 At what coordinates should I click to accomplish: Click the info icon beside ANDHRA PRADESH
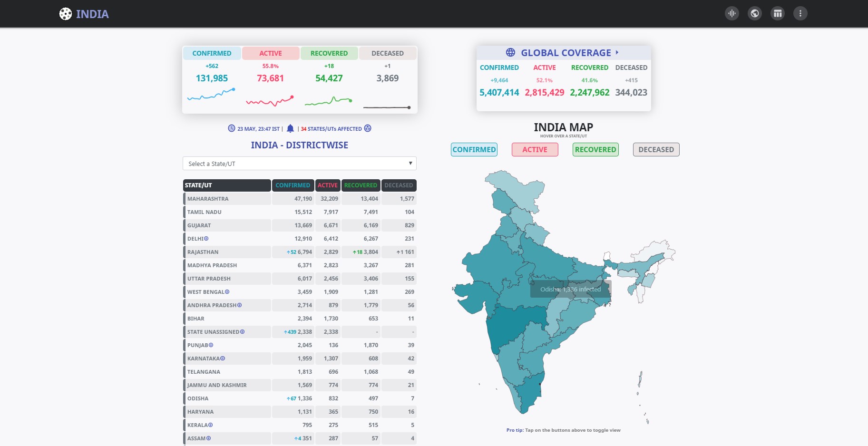[x=240, y=305]
